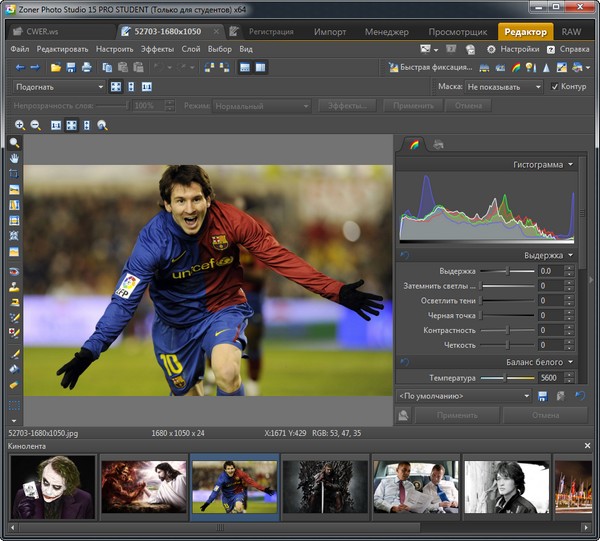Select the Pan hand tool

click(x=14, y=158)
